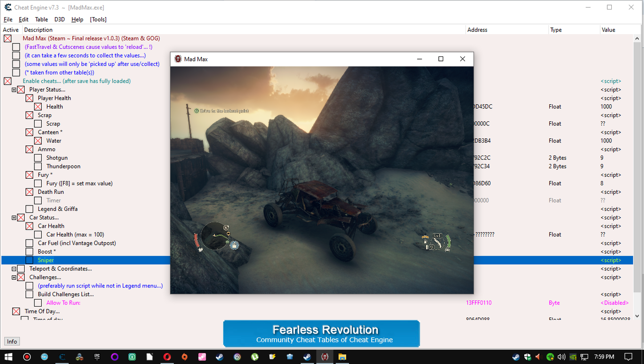Collapse the Car Status group expander

click(x=14, y=217)
